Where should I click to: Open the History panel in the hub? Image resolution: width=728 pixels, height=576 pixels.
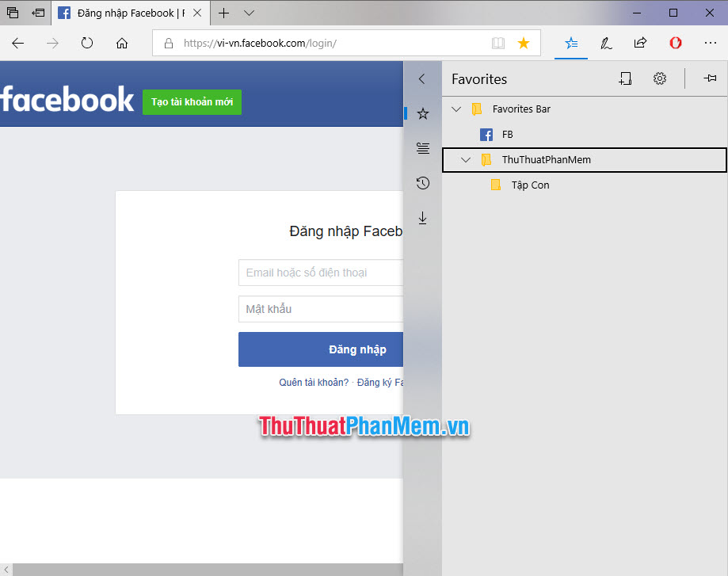[x=422, y=182]
